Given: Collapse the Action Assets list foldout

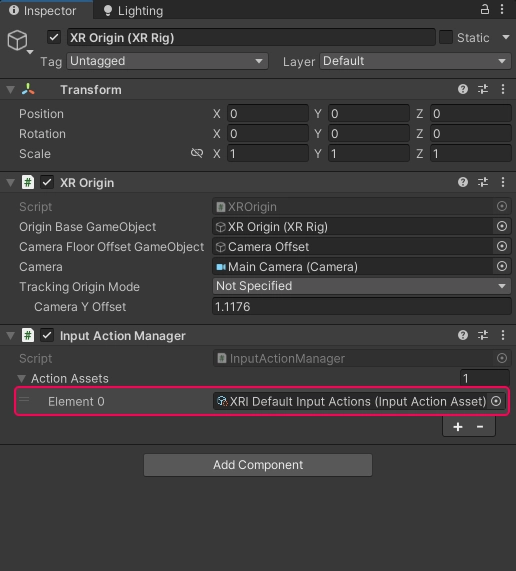Looking at the screenshot, I should click(21, 378).
